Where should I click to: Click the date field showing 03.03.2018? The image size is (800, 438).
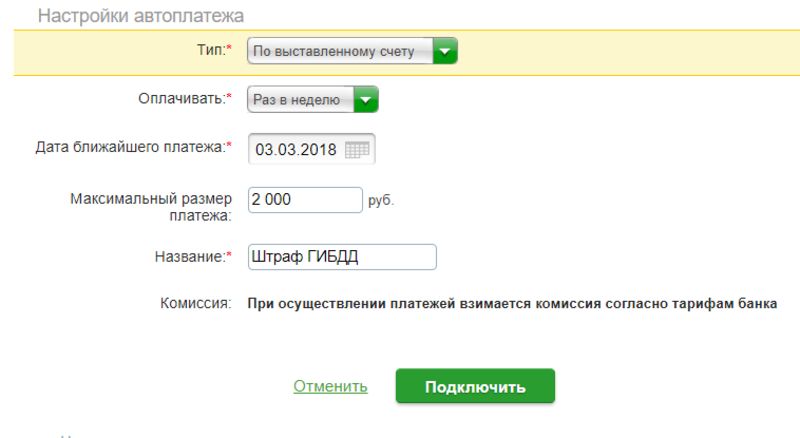(x=297, y=150)
